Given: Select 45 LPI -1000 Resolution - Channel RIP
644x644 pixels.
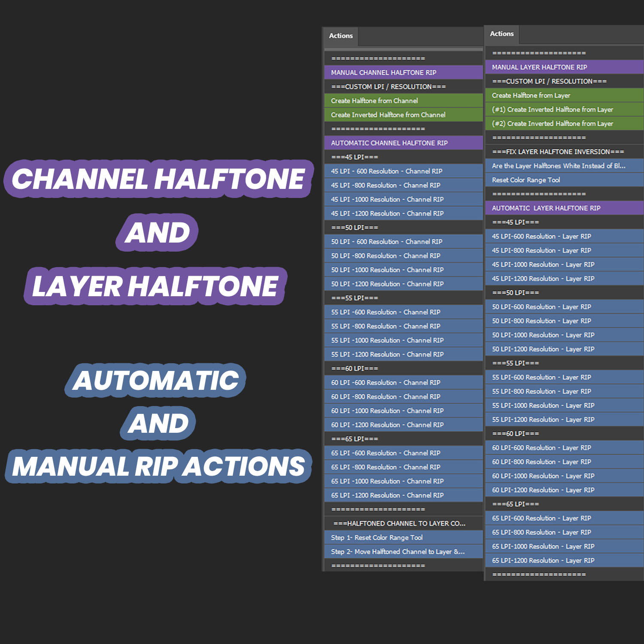Looking at the screenshot, I should pyautogui.click(x=404, y=199).
